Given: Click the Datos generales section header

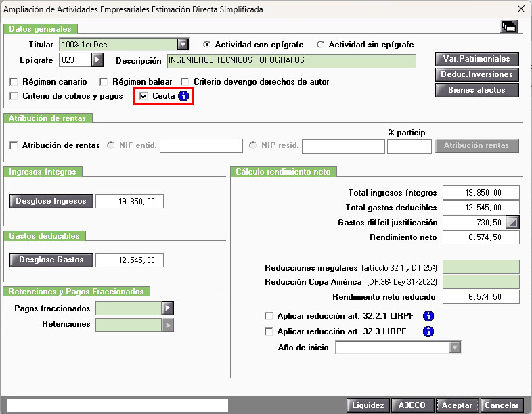Looking at the screenshot, I should [x=41, y=29].
